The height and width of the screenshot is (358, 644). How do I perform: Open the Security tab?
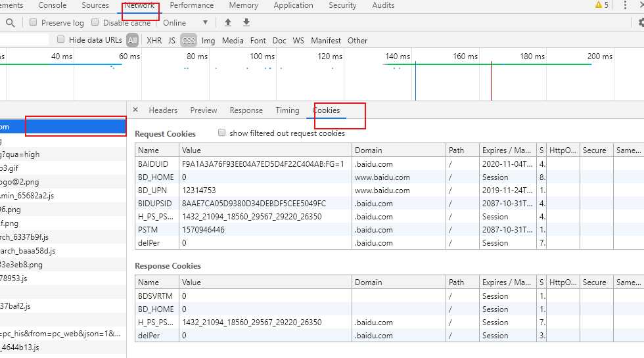click(x=342, y=5)
